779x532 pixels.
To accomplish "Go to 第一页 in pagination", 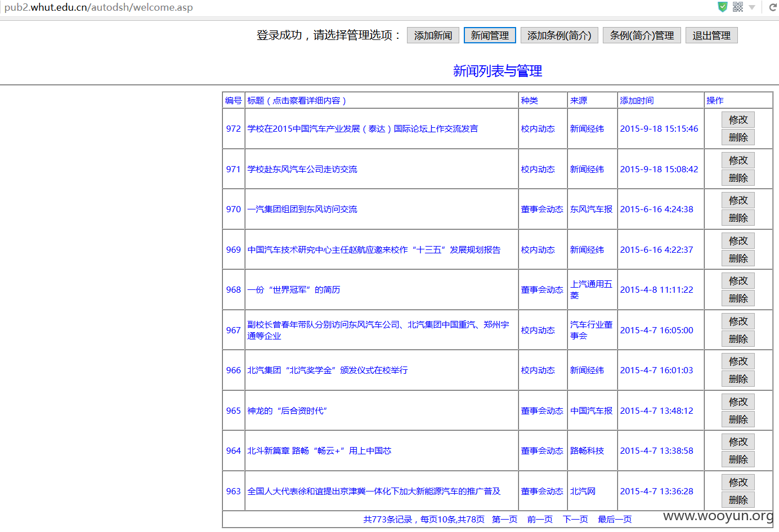I will pos(504,520).
